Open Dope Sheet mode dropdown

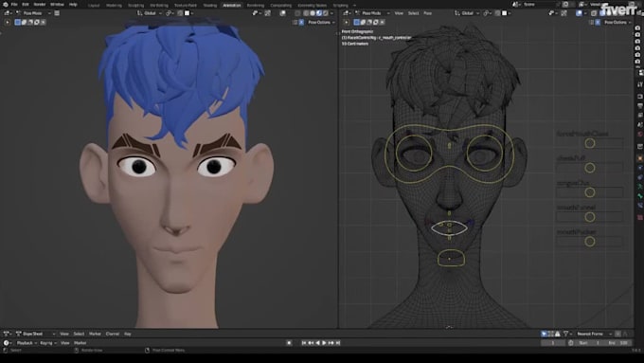click(35, 334)
